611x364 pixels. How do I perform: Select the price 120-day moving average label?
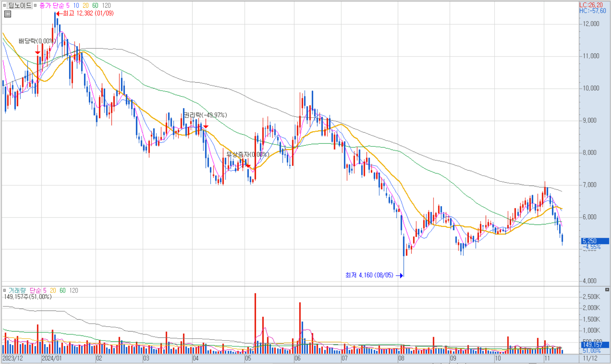106,5
